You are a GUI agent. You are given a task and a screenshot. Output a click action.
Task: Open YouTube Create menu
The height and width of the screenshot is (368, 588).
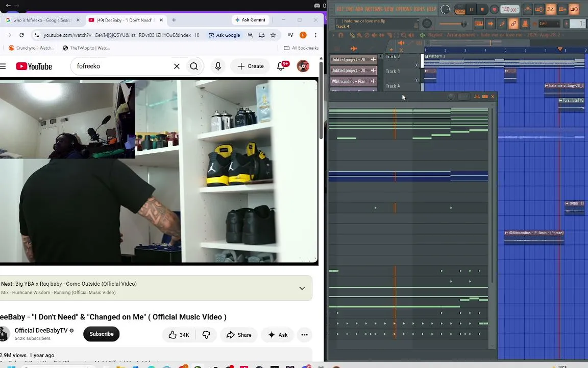click(x=251, y=66)
